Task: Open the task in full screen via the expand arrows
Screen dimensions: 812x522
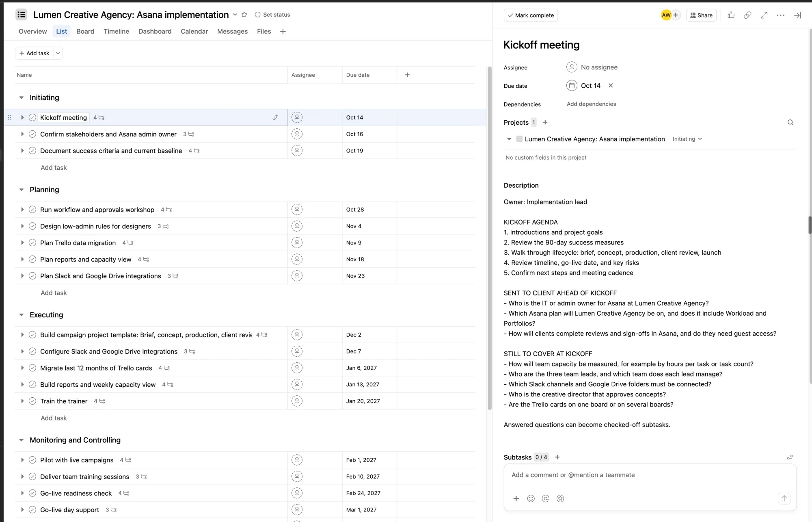Action: pos(764,15)
